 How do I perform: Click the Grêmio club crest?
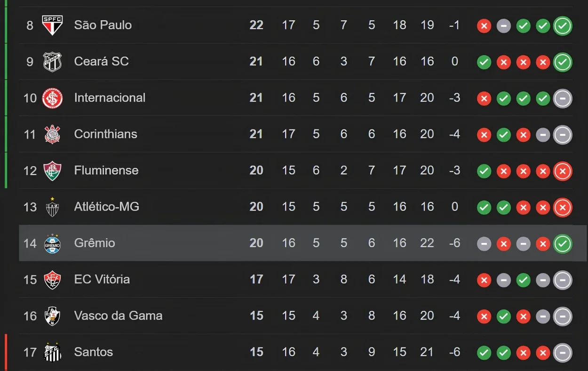coord(52,243)
